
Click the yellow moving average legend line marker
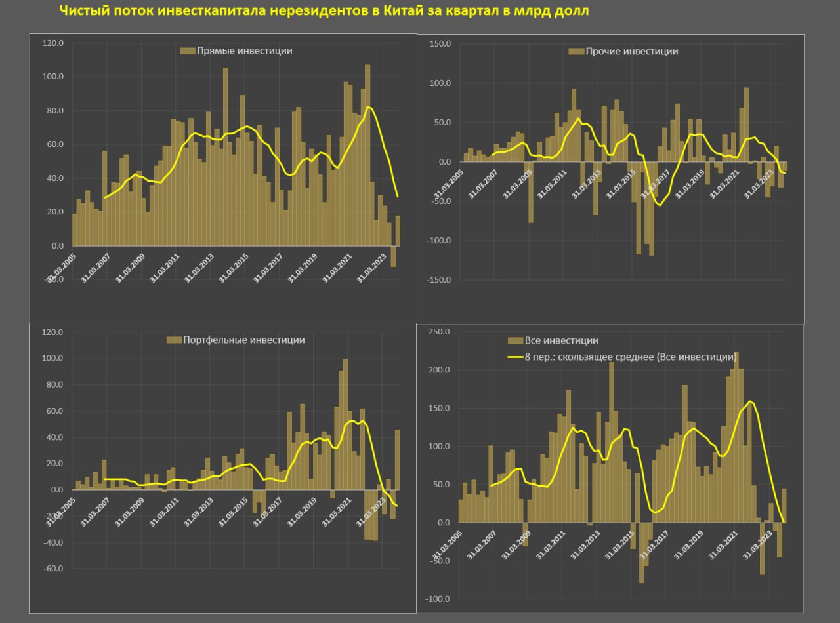[x=515, y=357]
